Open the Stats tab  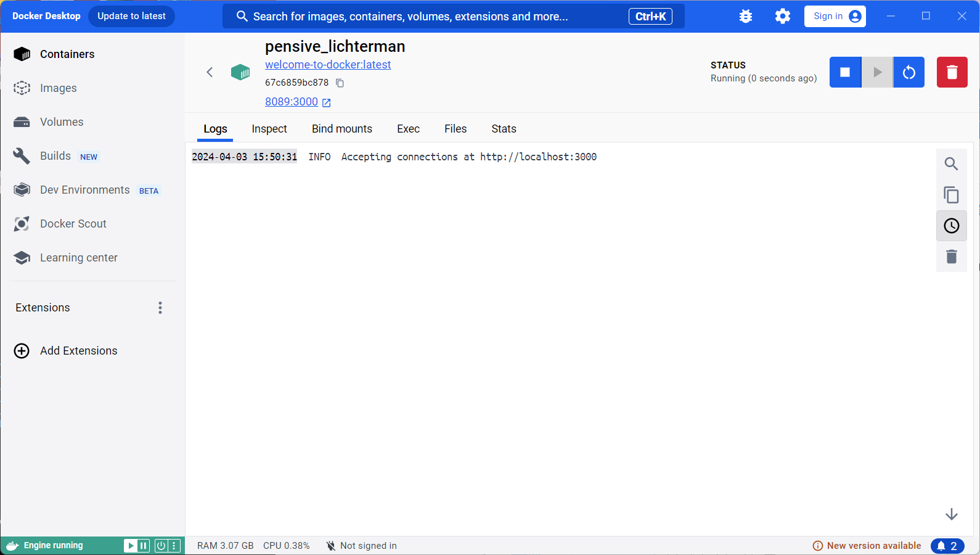click(504, 129)
